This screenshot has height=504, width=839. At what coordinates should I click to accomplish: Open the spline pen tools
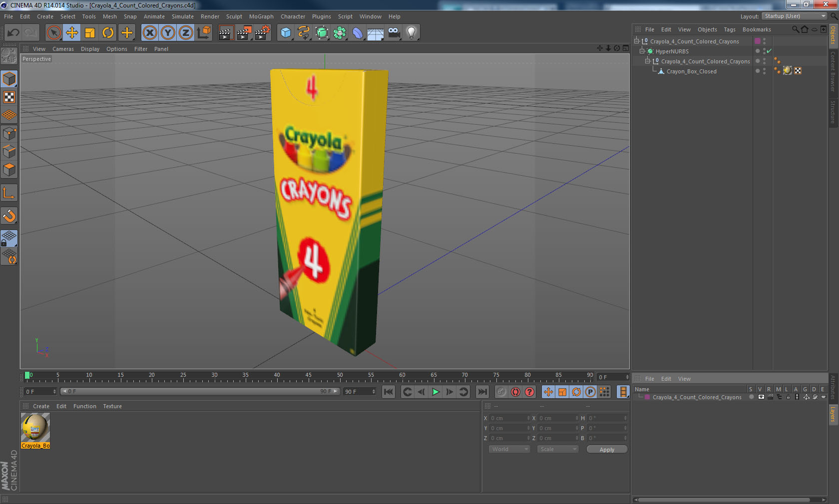point(304,33)
